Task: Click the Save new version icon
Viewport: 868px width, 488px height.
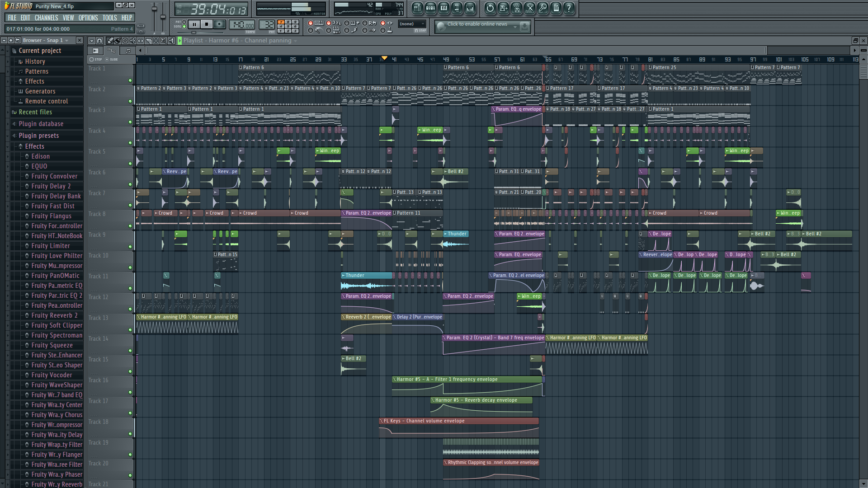Action: tap(503, 8)
